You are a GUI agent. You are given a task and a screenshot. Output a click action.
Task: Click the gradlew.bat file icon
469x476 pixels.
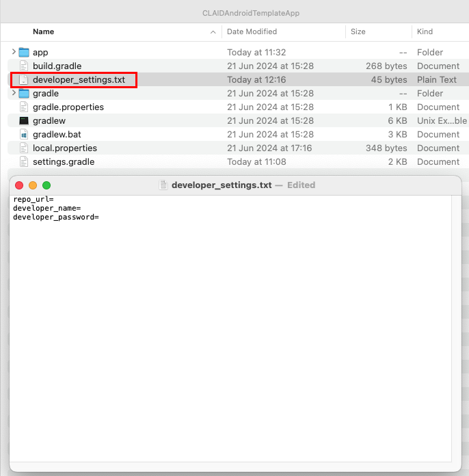[x=24, y=134]
